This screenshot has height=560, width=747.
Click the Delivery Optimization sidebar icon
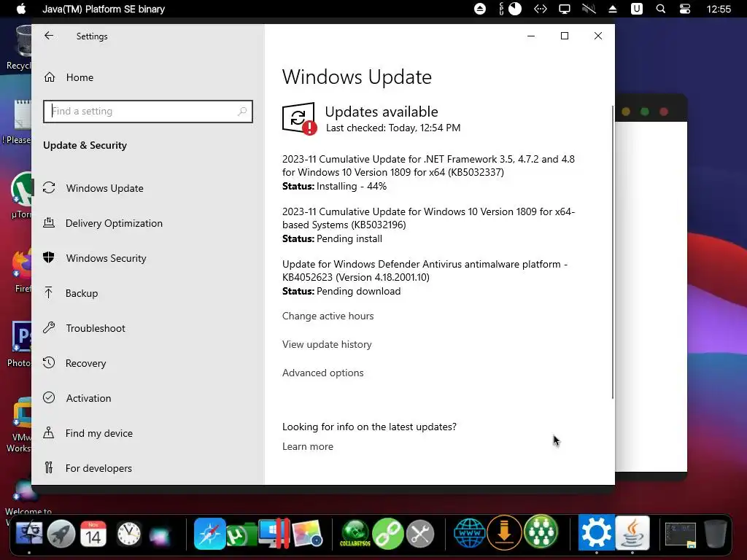[x=49, y=222]
